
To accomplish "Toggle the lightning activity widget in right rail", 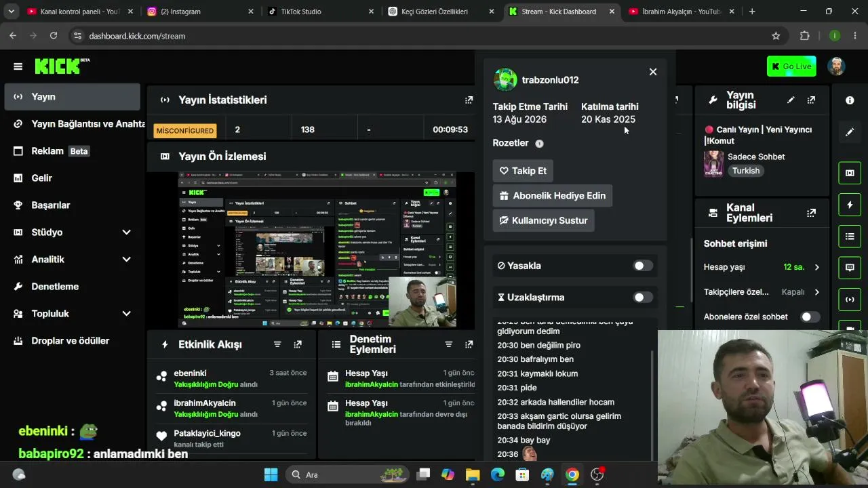I will [850, 205].
